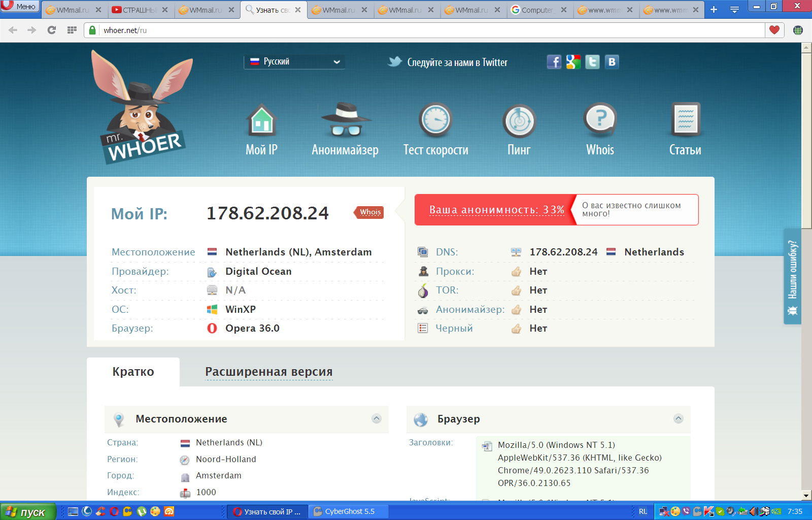This screenshot has width=812, height=520.
Task: Click the Узнать свой IP taskbar item
Action: tap(267, 511)
